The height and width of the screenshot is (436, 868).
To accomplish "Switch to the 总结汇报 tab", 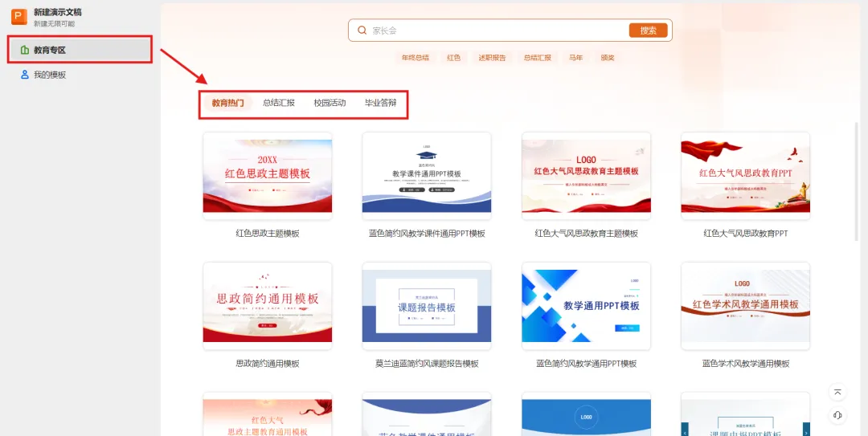I will click(x=278, y=103).
